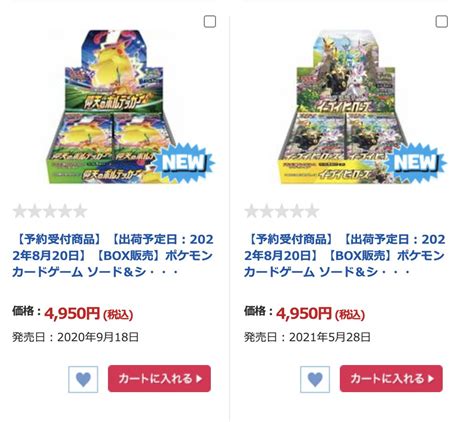
Task: Click the fifth star of the right product rating
Action: (x=312, y=211)
